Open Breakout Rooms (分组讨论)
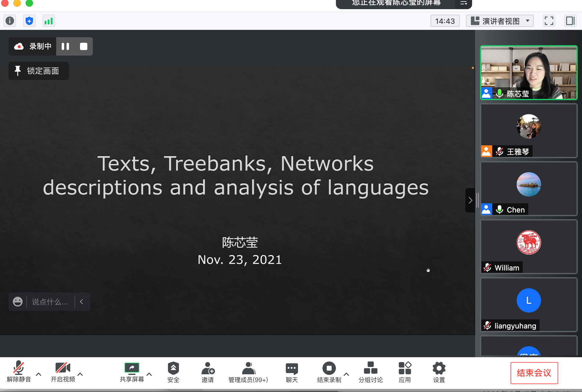This screenshot has width=582, height=392. point(370,372)
